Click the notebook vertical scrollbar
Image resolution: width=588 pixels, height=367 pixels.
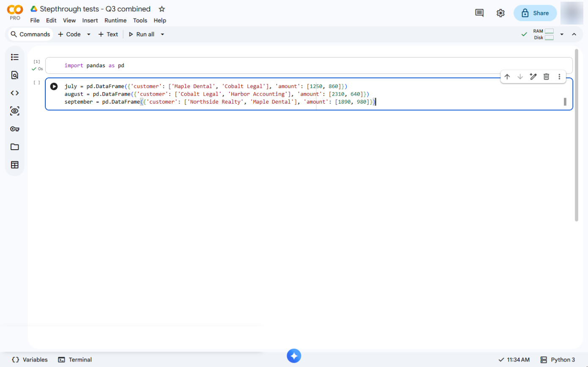pyautogui.click(x=576, y=135)
